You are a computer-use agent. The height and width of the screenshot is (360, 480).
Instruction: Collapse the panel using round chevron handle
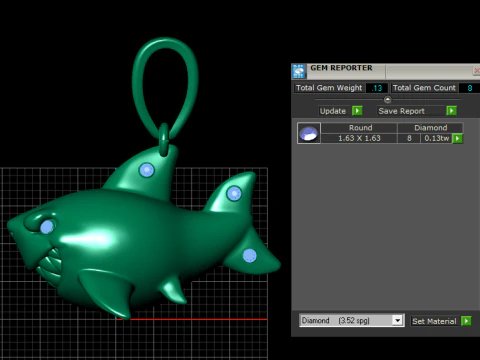click(387, 99)
